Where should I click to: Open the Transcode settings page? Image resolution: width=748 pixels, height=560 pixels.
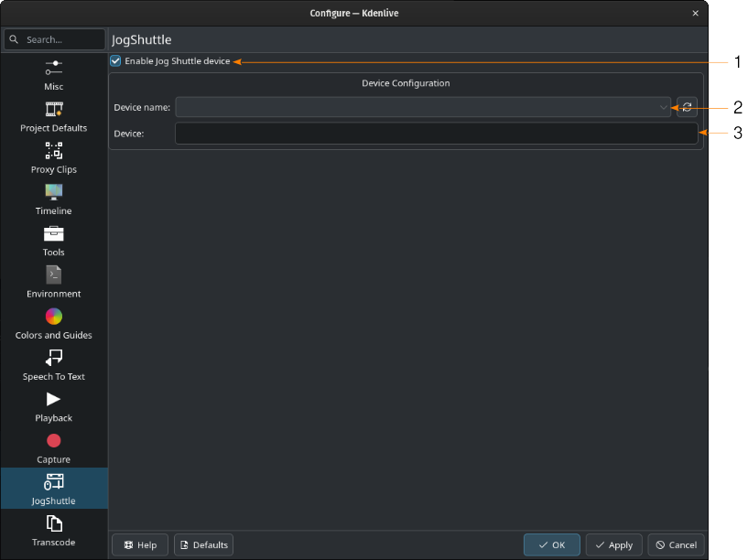pos(54,531)
